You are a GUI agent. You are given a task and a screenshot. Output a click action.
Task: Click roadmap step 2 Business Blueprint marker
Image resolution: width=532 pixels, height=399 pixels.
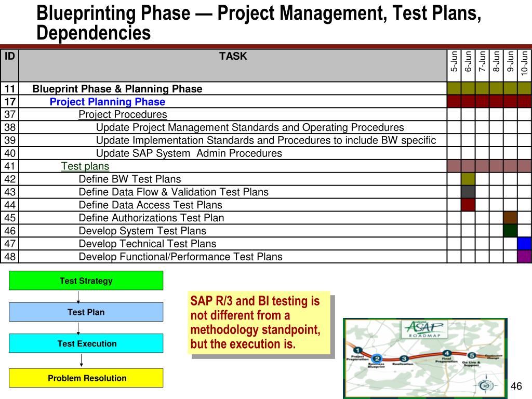tap(377, 358)
